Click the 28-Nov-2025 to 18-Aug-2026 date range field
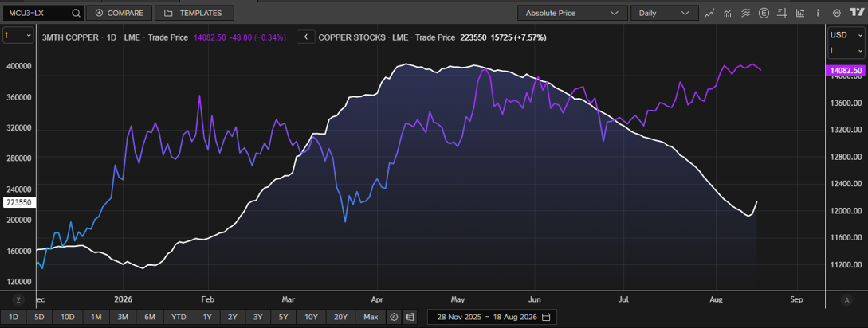The image size is (868, 328). tap(492, 317)
